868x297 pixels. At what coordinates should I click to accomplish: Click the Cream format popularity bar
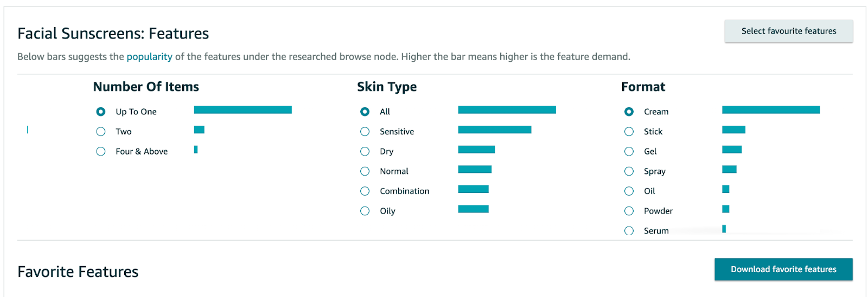coord(770,110)
